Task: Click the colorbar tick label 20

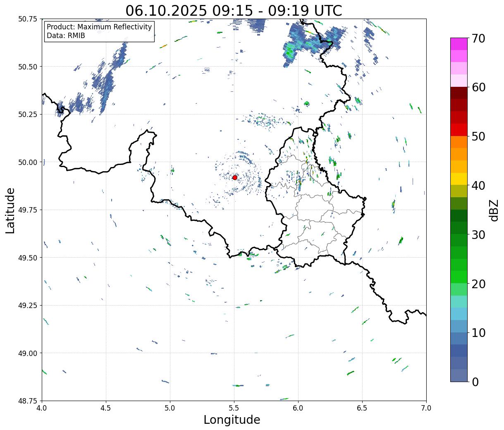Action: point(478,284)
